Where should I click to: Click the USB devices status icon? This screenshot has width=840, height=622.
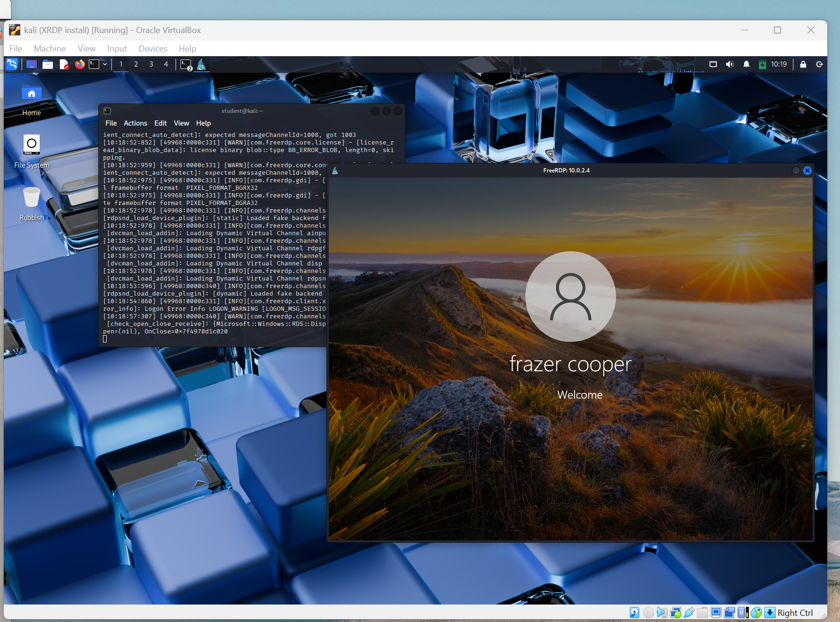coord(689,613)
